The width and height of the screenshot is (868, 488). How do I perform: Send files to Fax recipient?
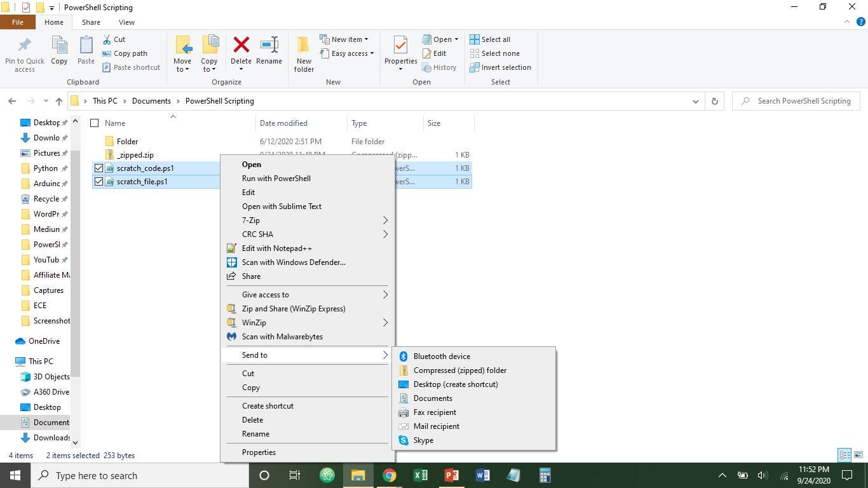coord(434,412)
